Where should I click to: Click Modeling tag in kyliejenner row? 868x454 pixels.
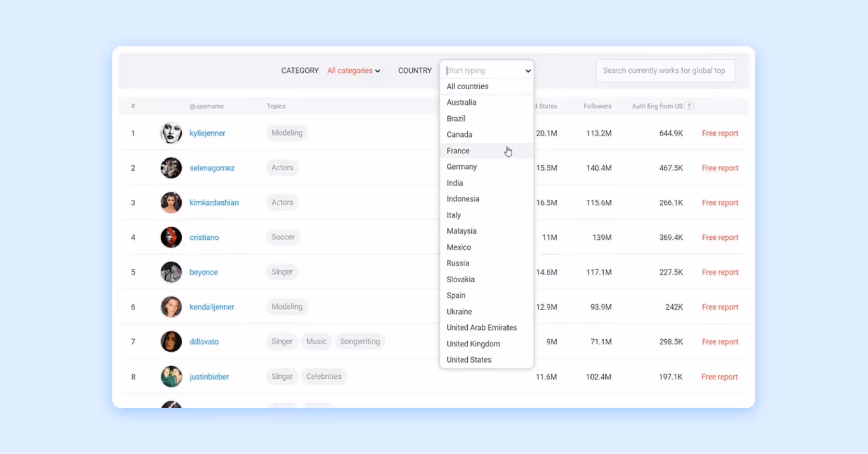coord(287,133)
